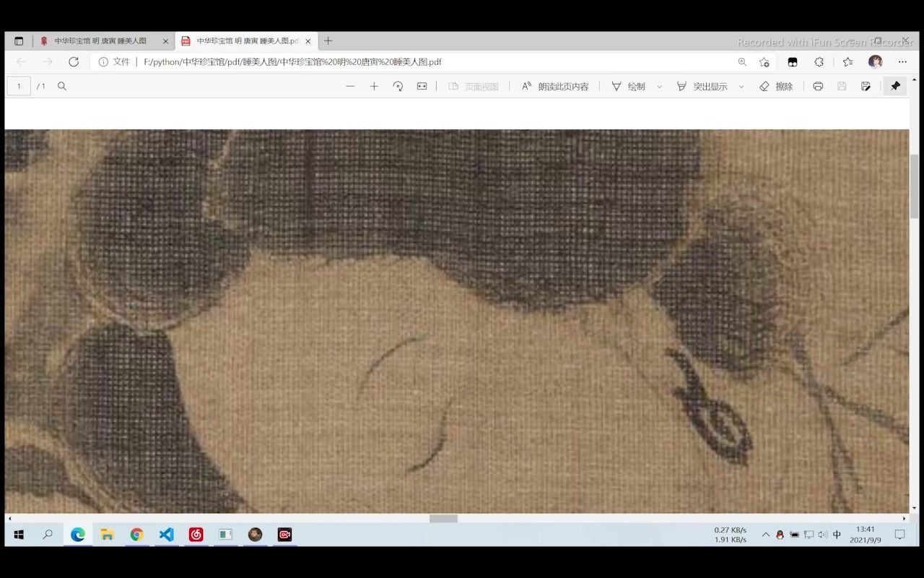Click the horizontal scrollbar thumb

point(443,518)
